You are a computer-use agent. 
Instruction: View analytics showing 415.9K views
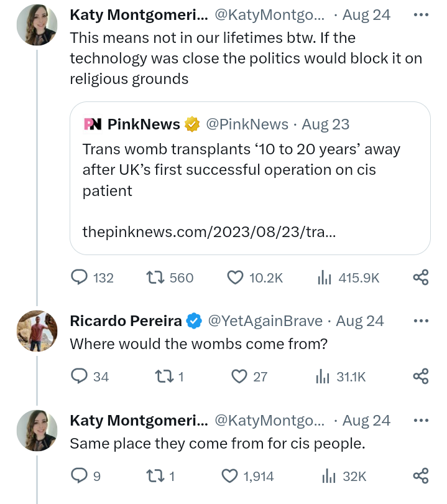(324, 278)
